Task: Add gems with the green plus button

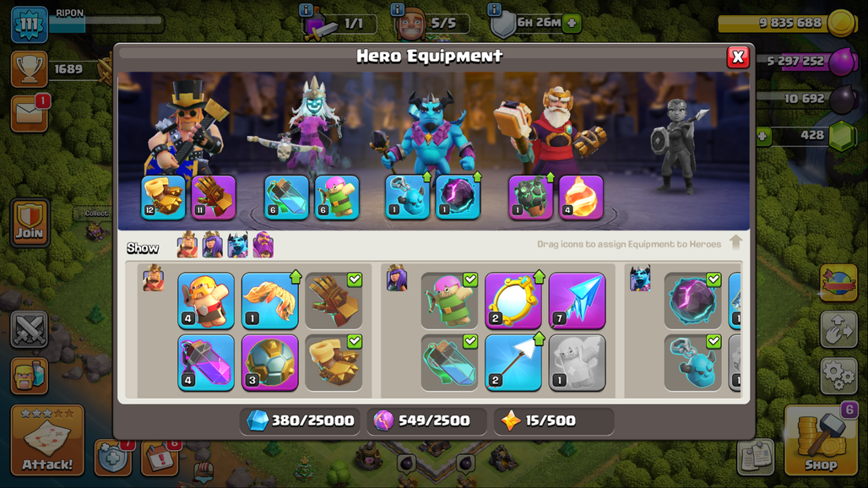Action: (763, 136)
